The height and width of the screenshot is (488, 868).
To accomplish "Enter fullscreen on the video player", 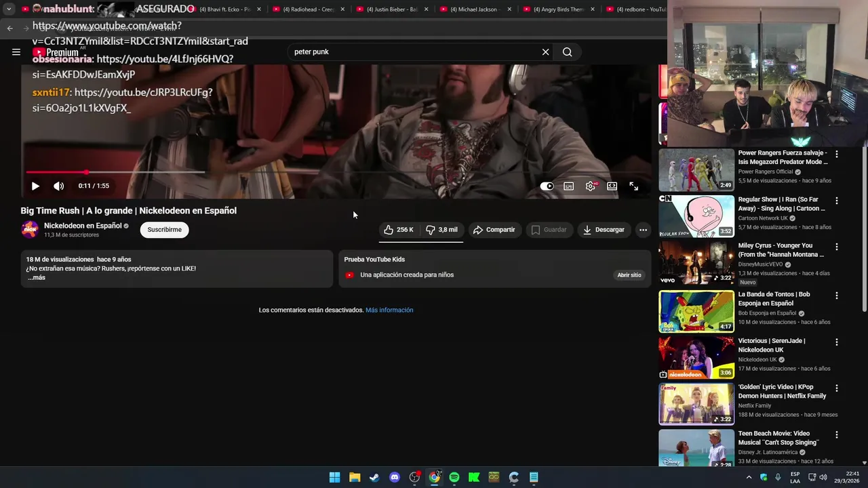I will (x=633, y=186).
